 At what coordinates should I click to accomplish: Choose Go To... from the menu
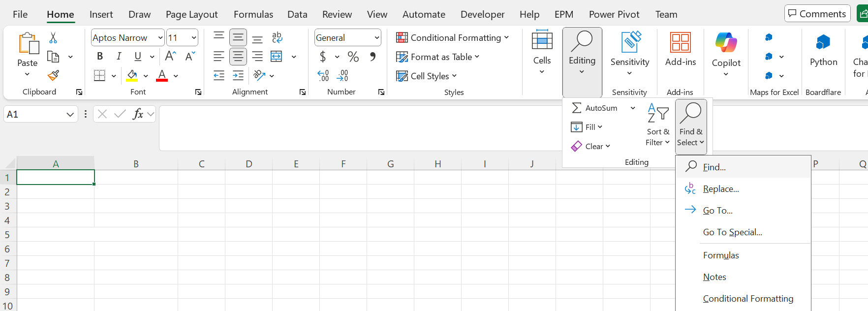743,211
